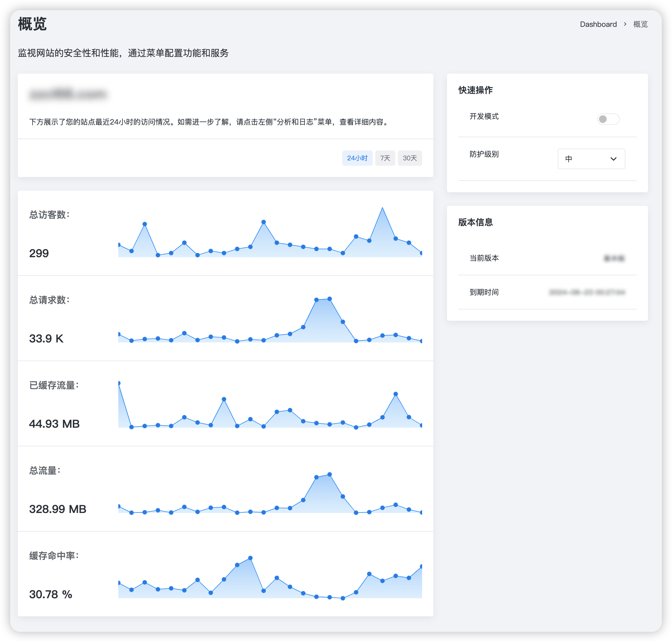Image resolution: width=672 pixels, height=642 pixels.
Task: Click the 快速操作 panel heading
Action: tap(475, 90)
